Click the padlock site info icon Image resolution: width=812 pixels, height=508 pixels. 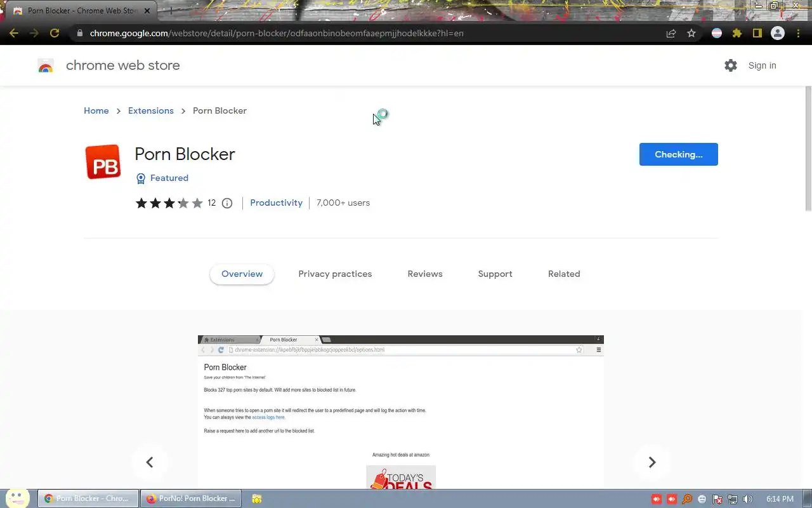click(80, 33)
